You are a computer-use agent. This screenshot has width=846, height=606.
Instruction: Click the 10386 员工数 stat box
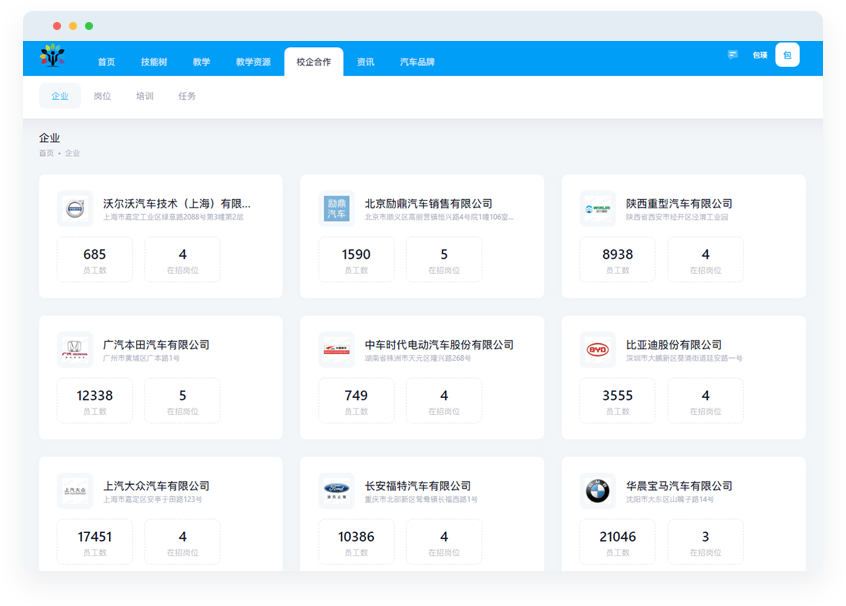tap(356, 542)
